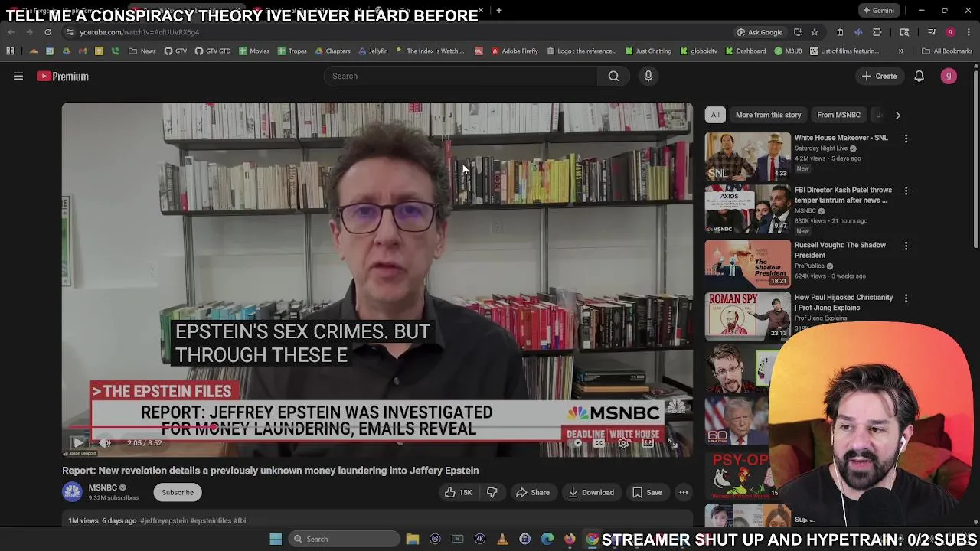Open more actions three-dot menu under video
Screen dimensions: 980x551
(684, 492)
